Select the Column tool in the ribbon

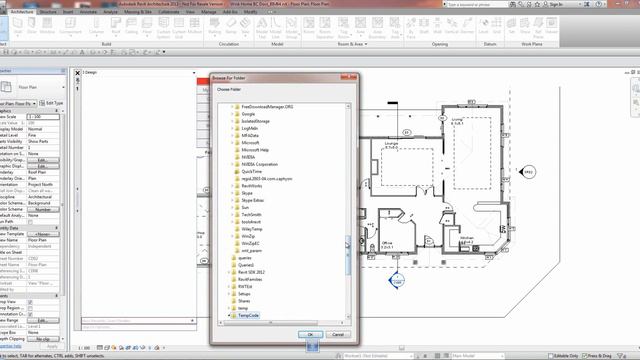coord(96,27)
